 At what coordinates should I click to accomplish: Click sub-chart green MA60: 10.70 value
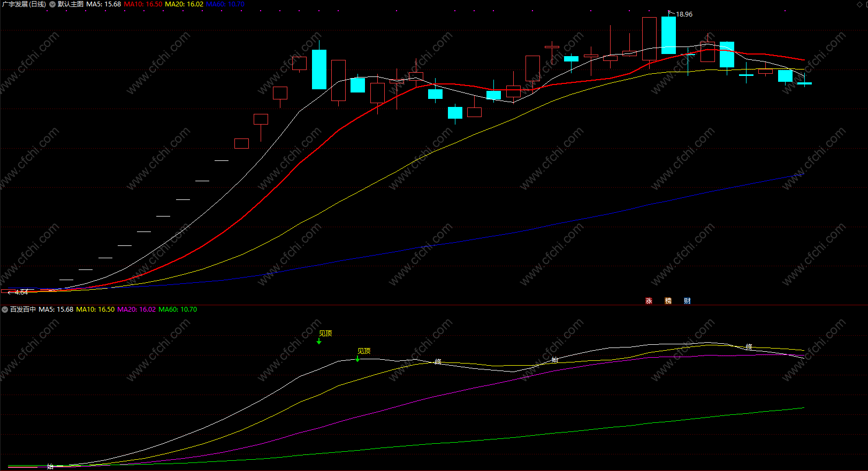(178, 310)
